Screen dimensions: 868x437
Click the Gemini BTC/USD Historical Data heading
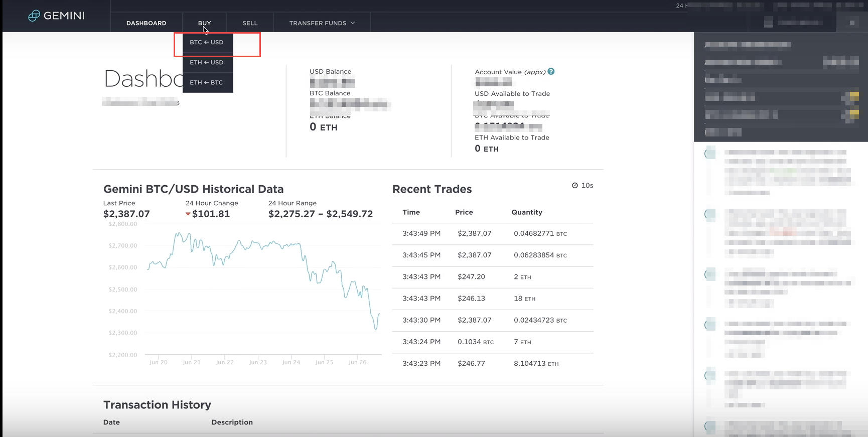point(194,189)
